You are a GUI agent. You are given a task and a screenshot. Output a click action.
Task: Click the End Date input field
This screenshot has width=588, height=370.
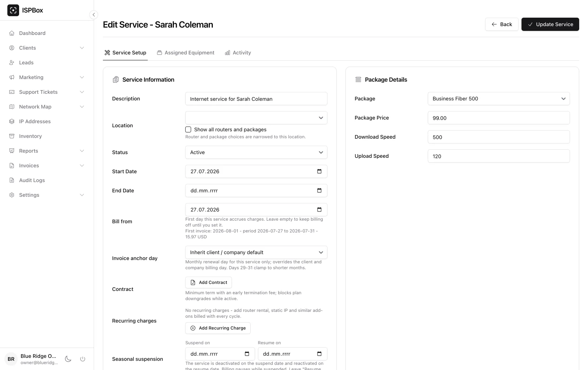(x=256, y=191)
